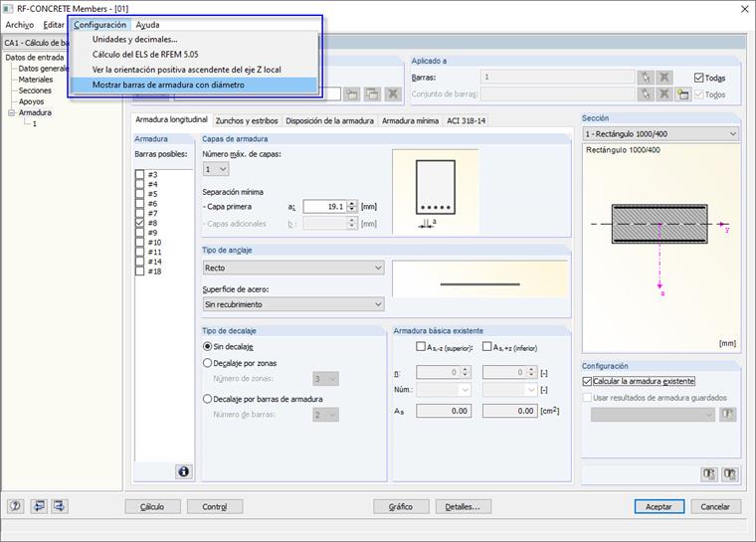Image resolution: width=756 pixels, height=542 pixels.
Task: Select Sin decalaje radio button
Action: [207, 346]
